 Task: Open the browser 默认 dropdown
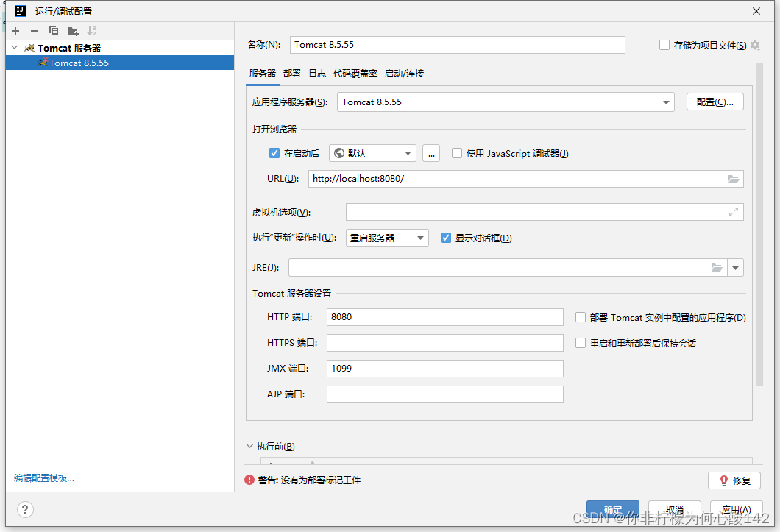click(372, 153)
